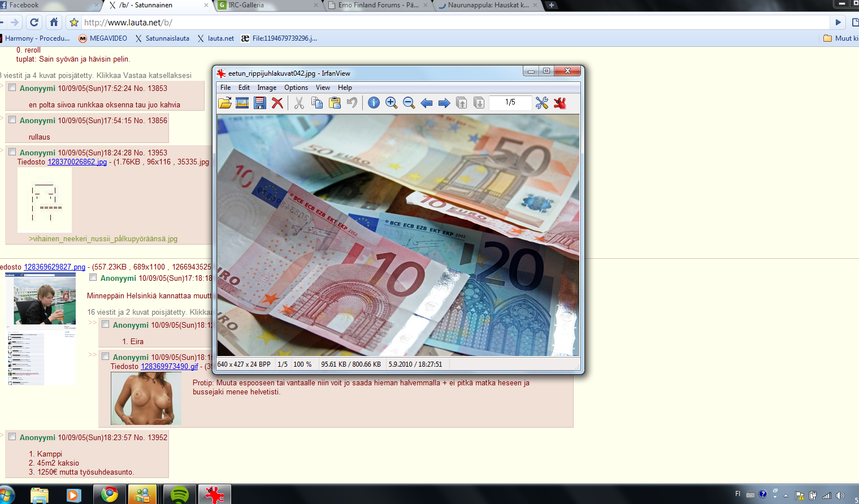Image resolution: width=859 pixels, height=504 pixels.
Task: Open the View menu in IrfanView
Action: click(x=323, y=88)
